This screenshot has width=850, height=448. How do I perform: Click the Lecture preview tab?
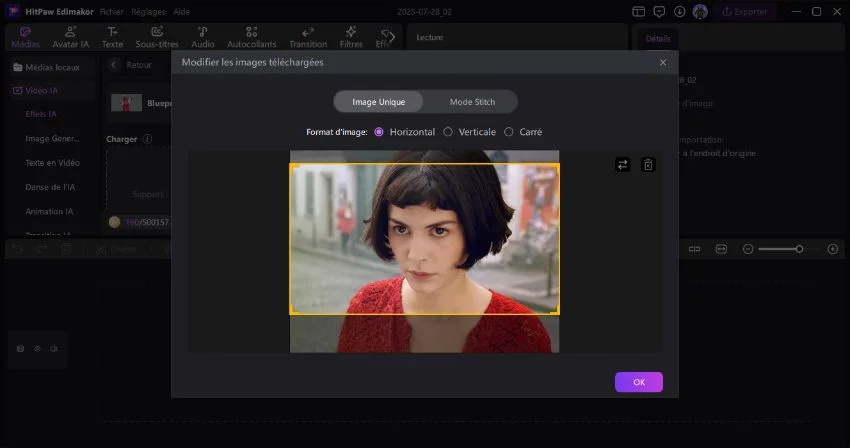tap(429, 37)
